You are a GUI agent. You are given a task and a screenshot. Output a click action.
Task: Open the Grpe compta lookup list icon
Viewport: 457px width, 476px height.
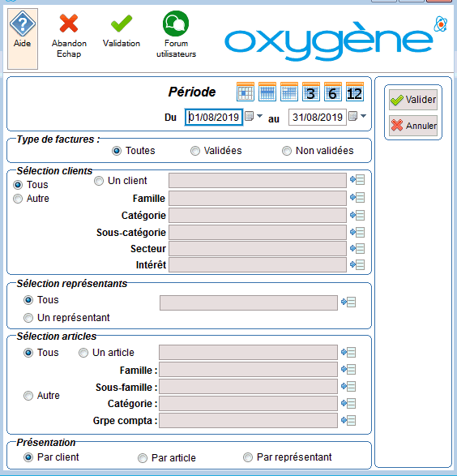[348, 420]
